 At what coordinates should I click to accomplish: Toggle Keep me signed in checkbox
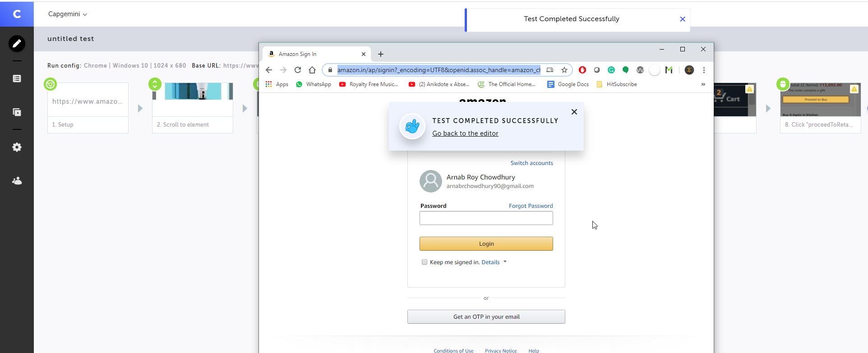tap(425, 262)
